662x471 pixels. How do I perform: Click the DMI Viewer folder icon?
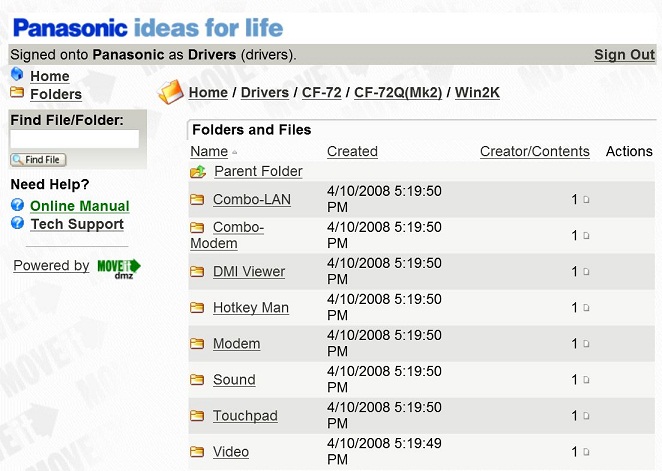pos(197,271)
